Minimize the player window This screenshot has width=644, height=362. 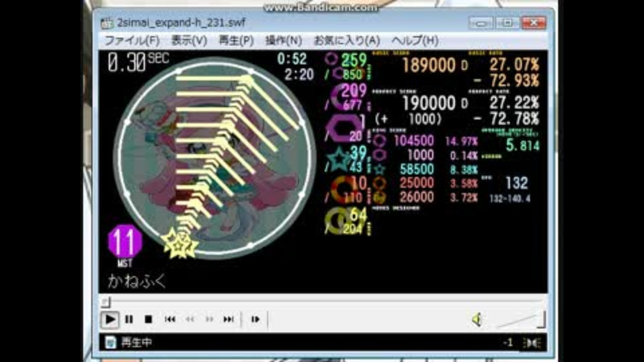tap(481, 23)
